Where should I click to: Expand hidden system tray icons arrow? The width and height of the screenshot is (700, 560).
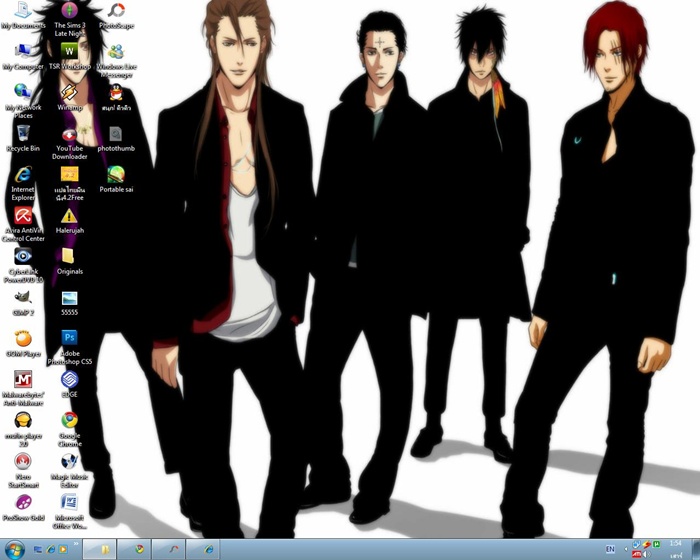coord(626,549)
